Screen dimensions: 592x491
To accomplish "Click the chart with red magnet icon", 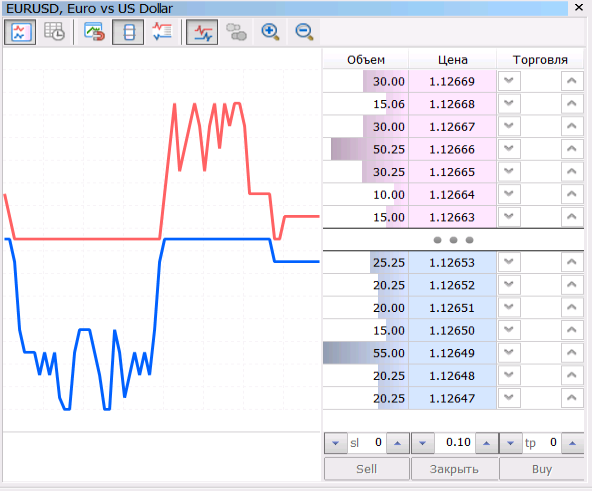I will [94, 32].
